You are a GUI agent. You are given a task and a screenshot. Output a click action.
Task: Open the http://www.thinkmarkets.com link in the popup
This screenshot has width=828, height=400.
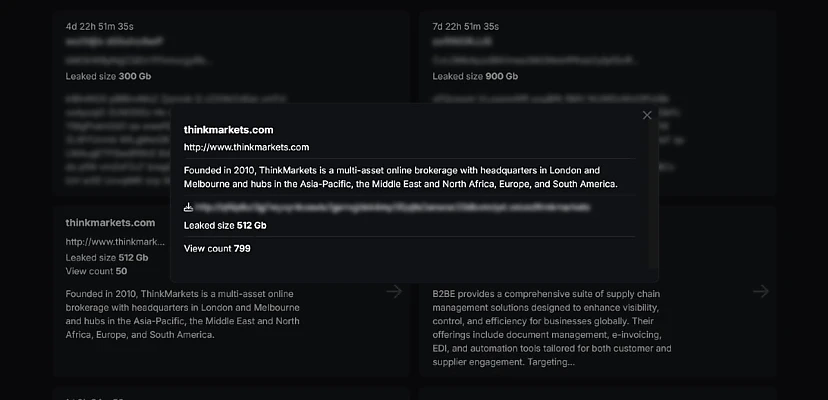pos(246,147)
